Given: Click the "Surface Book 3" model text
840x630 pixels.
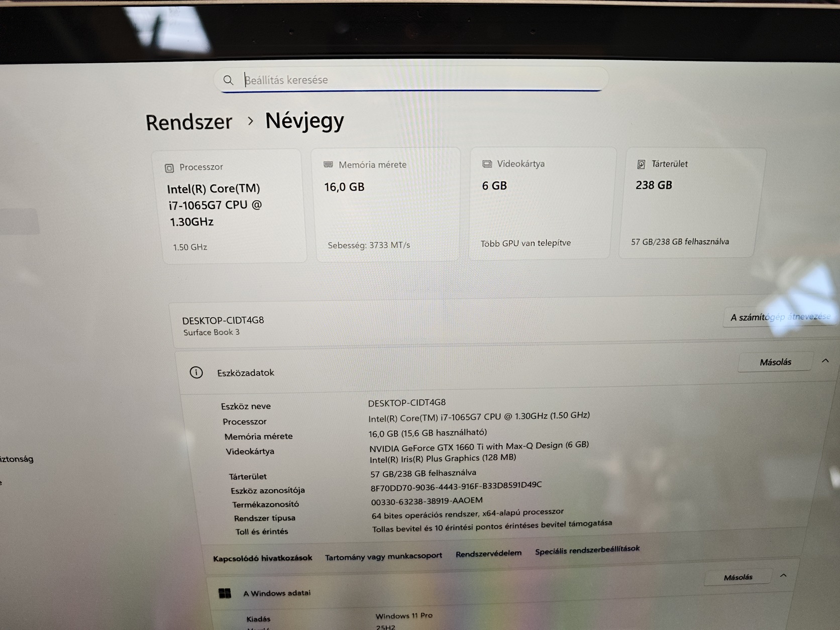Looking at the screenshot, I should tap(212, 332).
